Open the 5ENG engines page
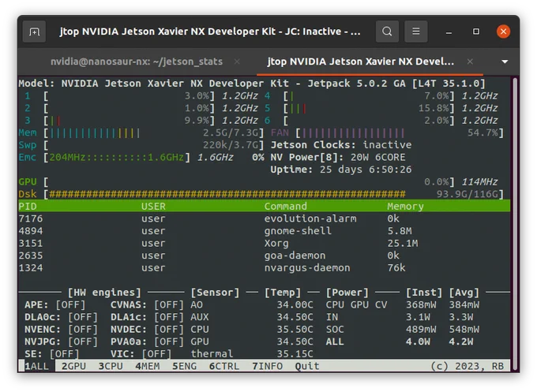 185,366
